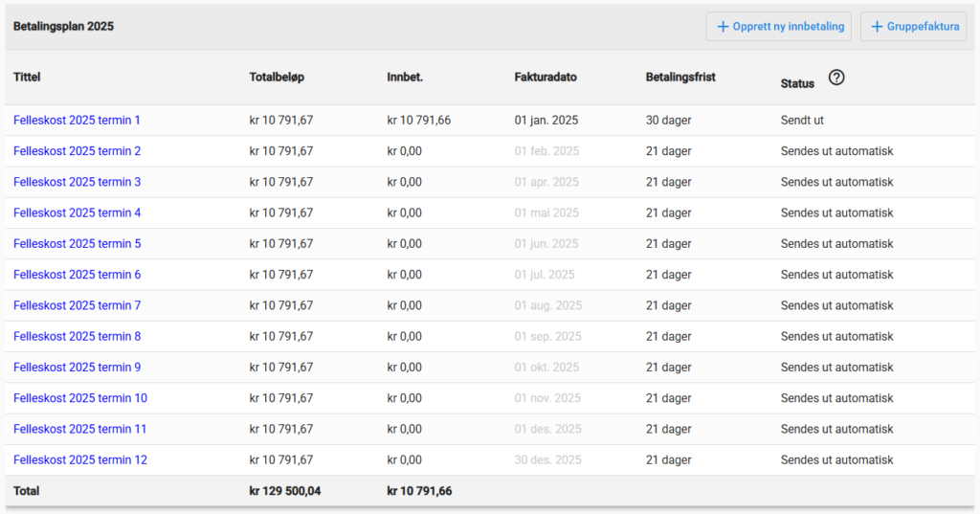The height and width of the screenshot is (514, 980).
Task: Click Felleskost 2025 termin 5
Action: (77, 244)
